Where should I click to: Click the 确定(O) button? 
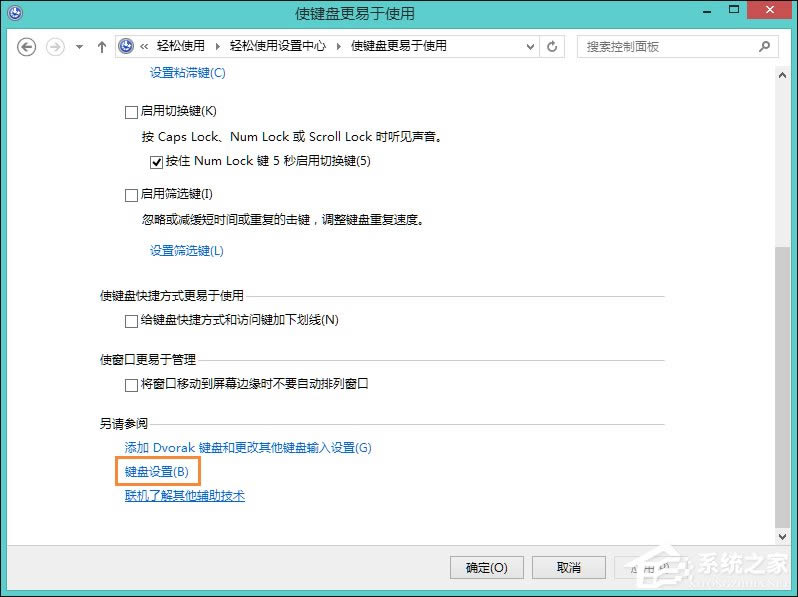[487, 567]
